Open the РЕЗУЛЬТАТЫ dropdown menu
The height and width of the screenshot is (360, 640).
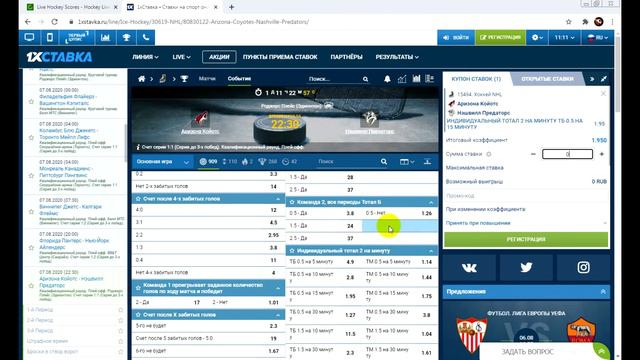click(397, 57)
